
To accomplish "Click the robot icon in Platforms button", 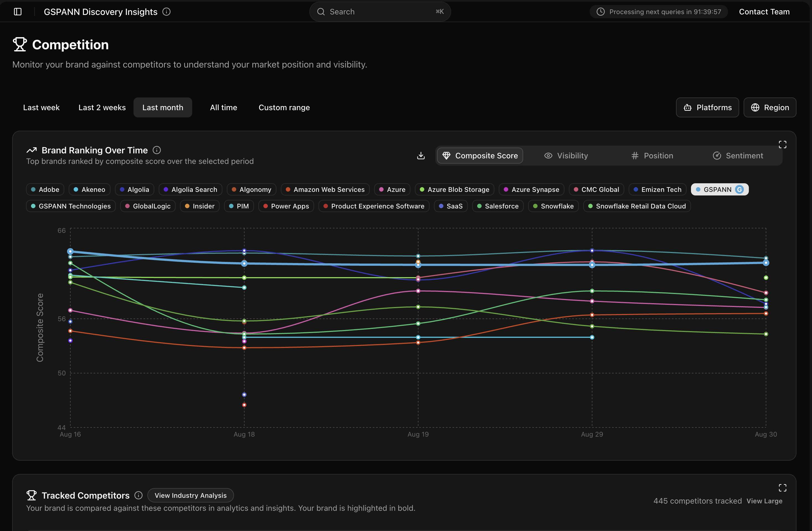I will pos(687,107).
